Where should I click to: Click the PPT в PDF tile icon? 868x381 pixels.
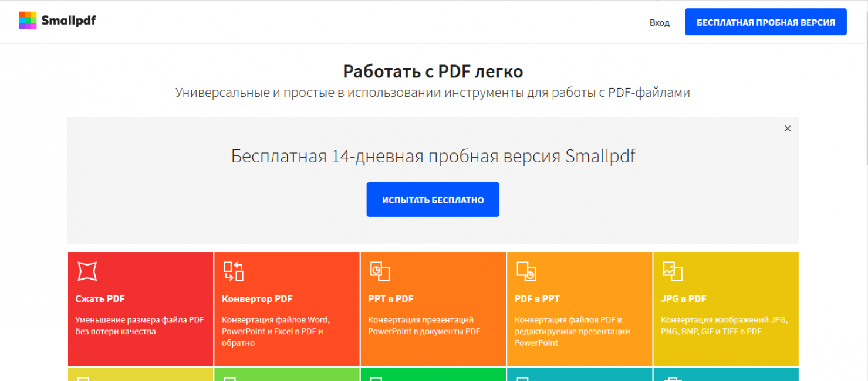coord(380,271)
